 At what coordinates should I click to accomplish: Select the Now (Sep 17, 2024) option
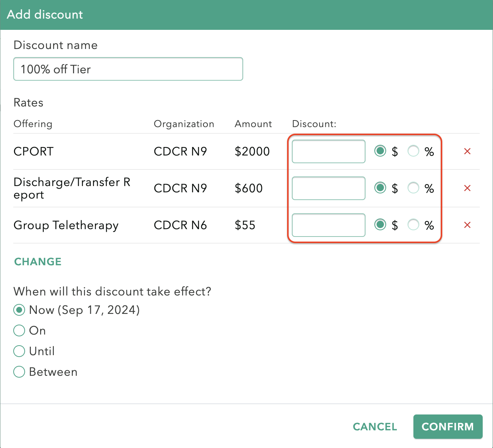click(19, 310)
